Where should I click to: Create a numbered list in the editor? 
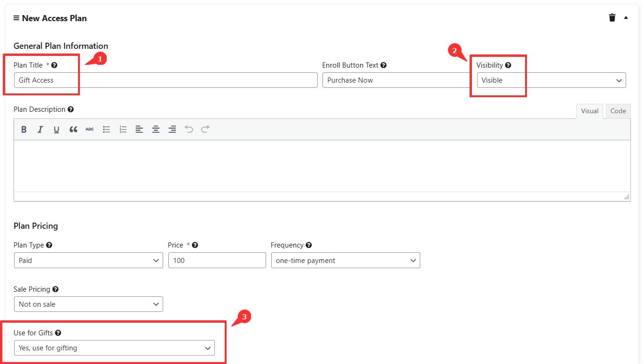pos(123,129)
